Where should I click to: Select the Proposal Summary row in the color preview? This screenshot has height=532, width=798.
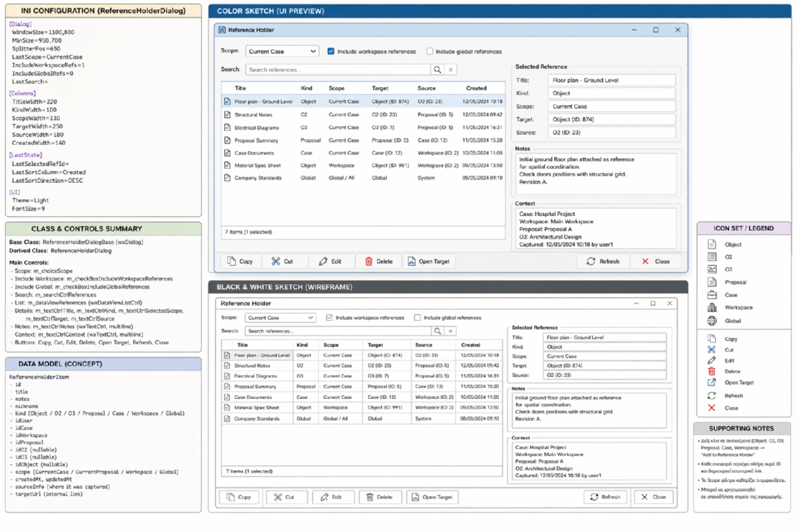[257, 140]
